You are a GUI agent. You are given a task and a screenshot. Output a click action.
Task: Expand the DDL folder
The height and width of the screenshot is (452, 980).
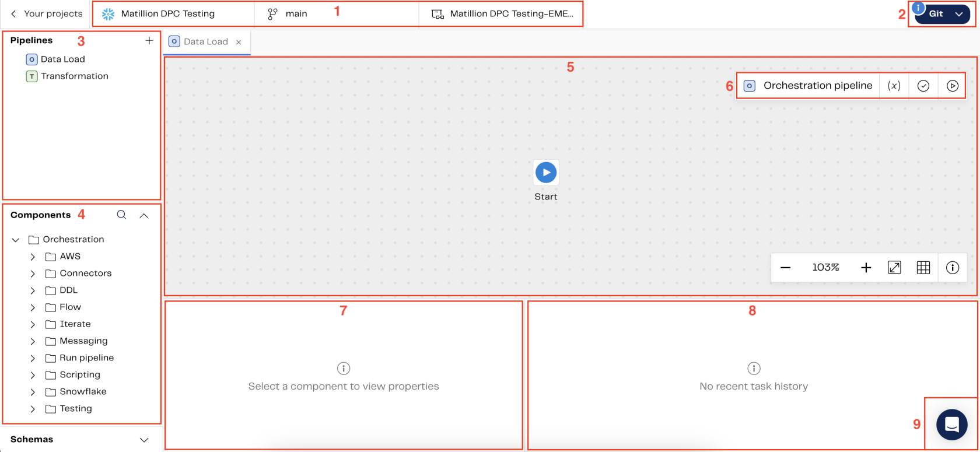pyautogui.click(x=33, y=290)
